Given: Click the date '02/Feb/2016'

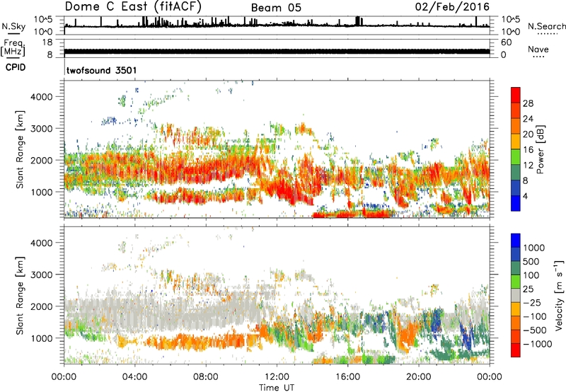Looking at the screenshot, I should point(452,7).
